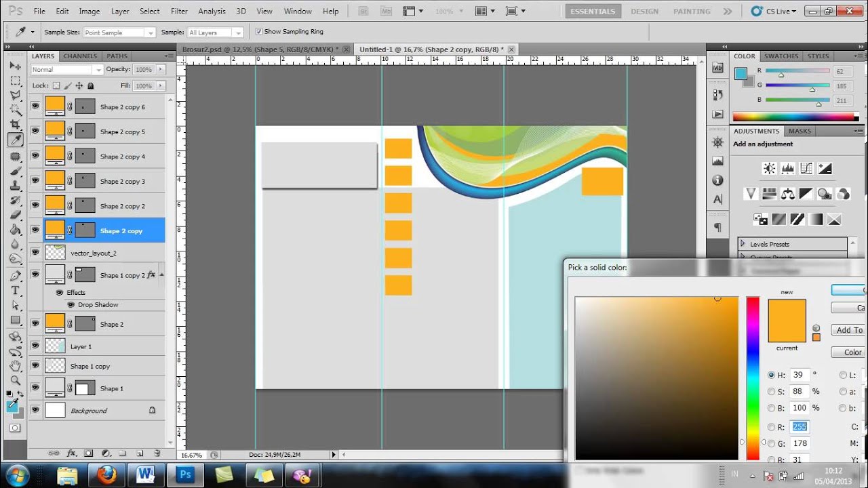The image size is (868, 488).
Task: Click the green G slider handle
Action: pyautogui.click(x=812, y=89)
